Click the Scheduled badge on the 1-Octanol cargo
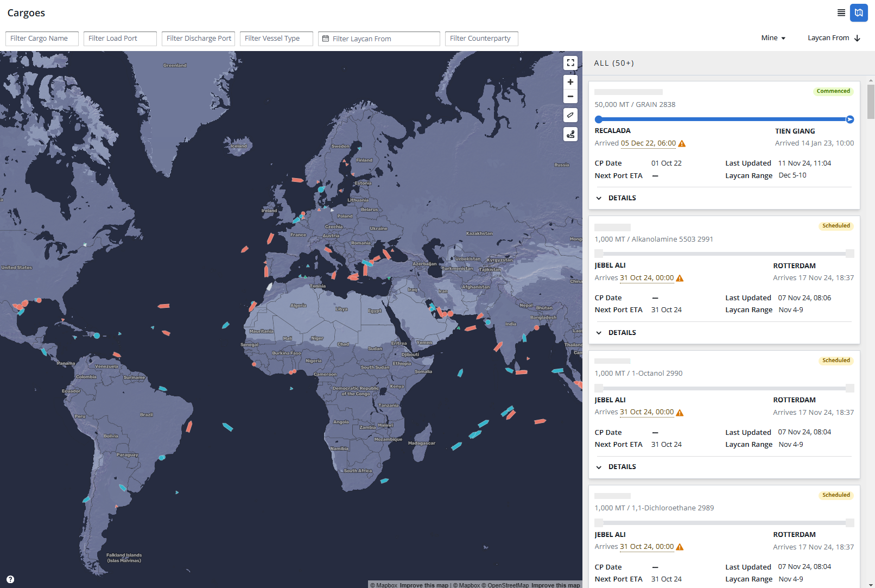The height and width of the screenshot is (588, 875). coord(836,360)
